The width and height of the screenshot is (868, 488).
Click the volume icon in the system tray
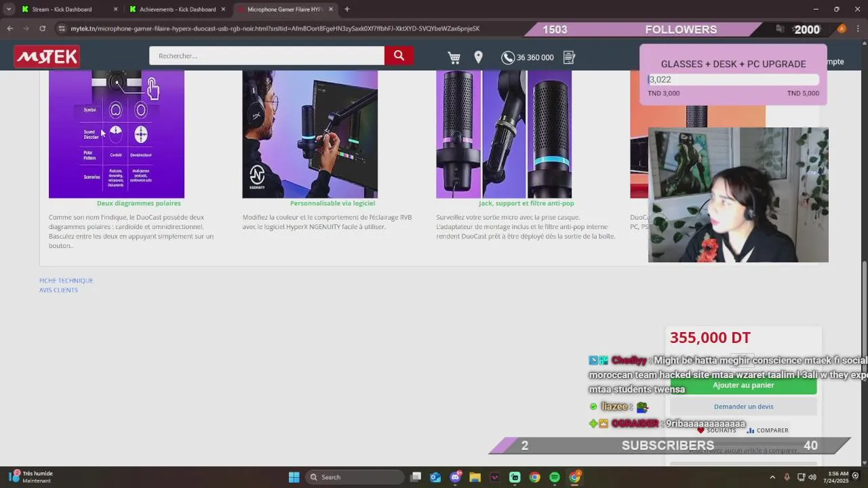point(812,477)
